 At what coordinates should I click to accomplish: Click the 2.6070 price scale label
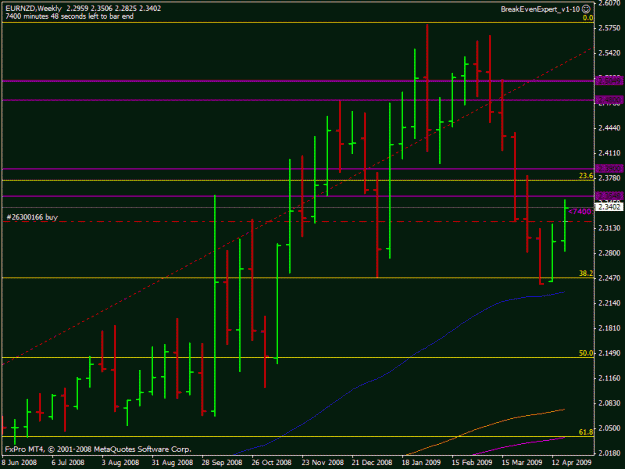pyautogui.click(x=609, y=4)
